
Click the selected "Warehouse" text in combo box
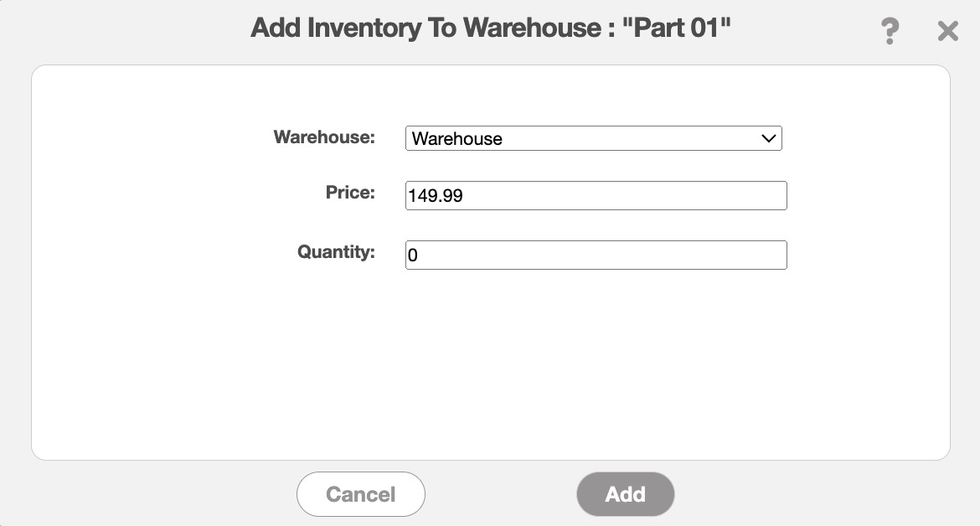[457, 139]
